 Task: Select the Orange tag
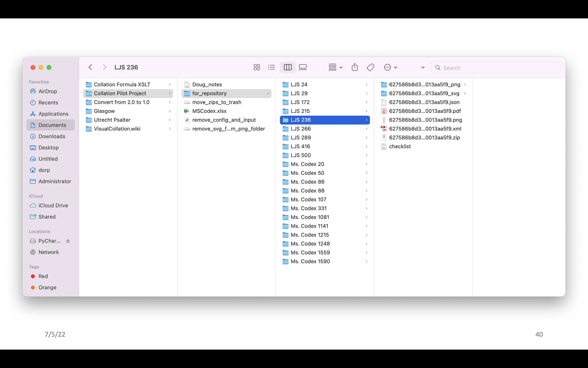click(51, 287)
